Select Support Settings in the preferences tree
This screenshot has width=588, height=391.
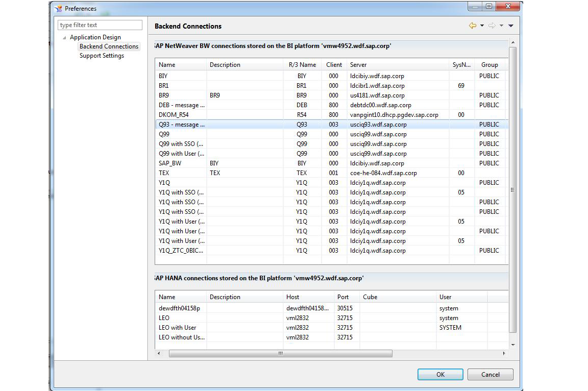point(102,56)
